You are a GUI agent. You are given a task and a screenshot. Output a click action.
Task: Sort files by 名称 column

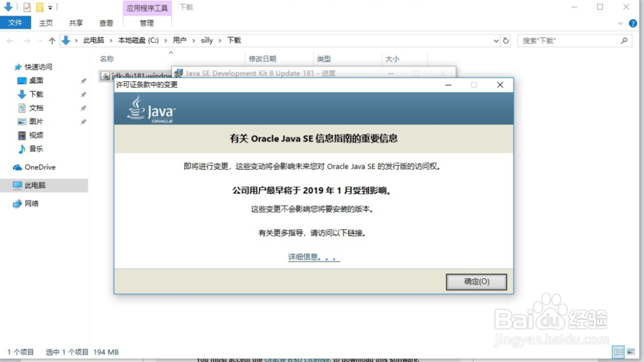tap(107, 59)
